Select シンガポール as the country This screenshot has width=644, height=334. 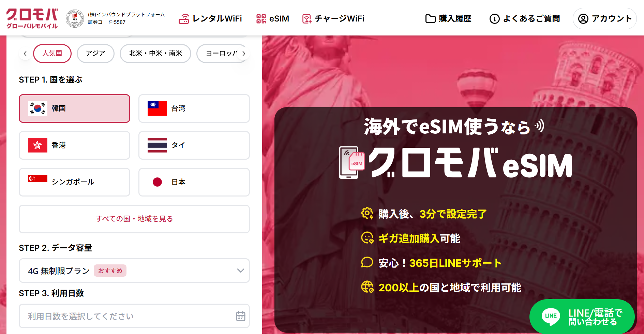(74, 182)
